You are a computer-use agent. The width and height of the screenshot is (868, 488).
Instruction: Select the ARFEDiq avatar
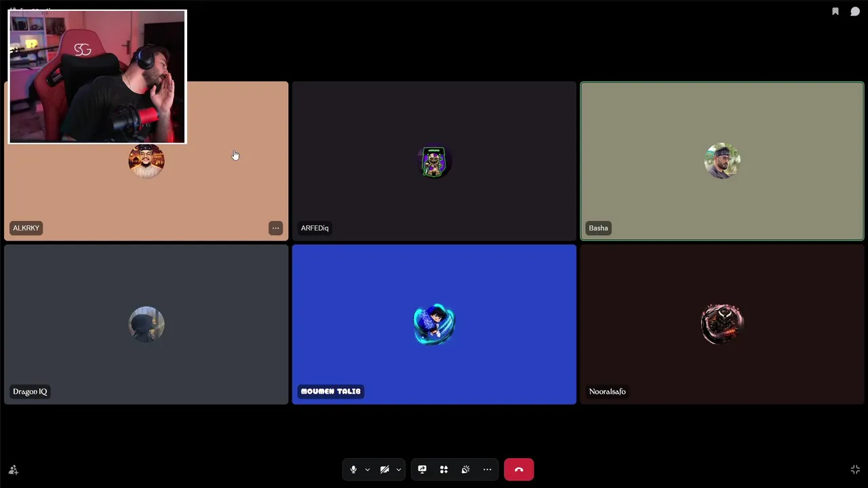(434, 161)
